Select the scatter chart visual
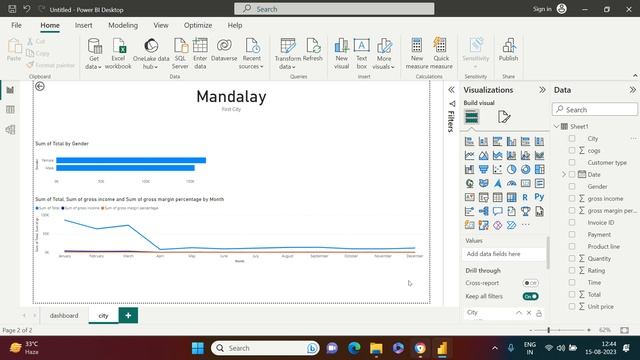 (498, 169)
